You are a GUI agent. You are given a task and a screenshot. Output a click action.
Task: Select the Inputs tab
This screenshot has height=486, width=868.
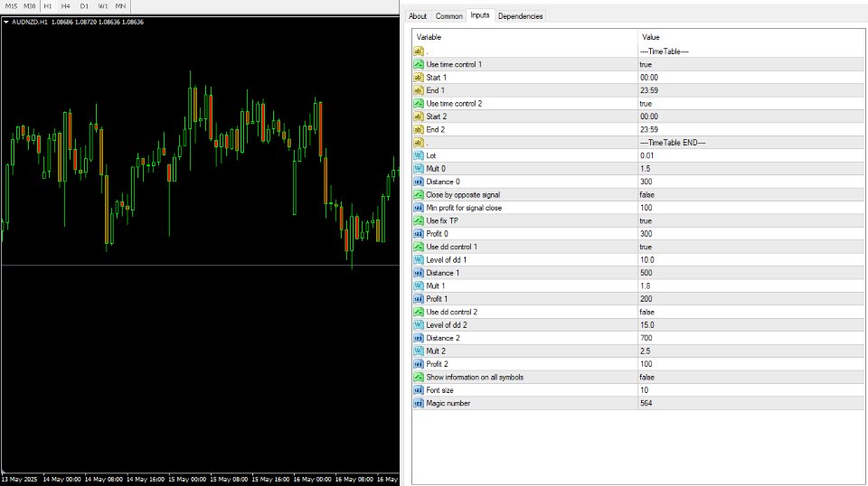pyautogui.click(x=480, y=15)
